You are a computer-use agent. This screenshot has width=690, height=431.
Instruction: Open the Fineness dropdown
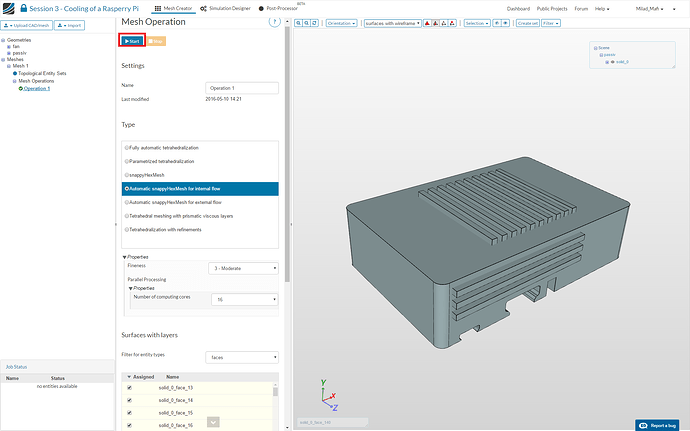point(243,268)
